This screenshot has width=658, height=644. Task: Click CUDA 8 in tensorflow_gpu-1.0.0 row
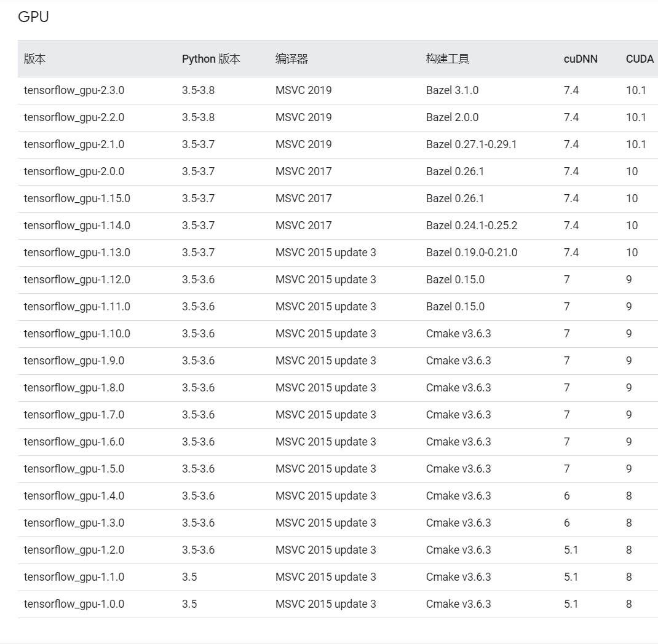click(629, 604)
